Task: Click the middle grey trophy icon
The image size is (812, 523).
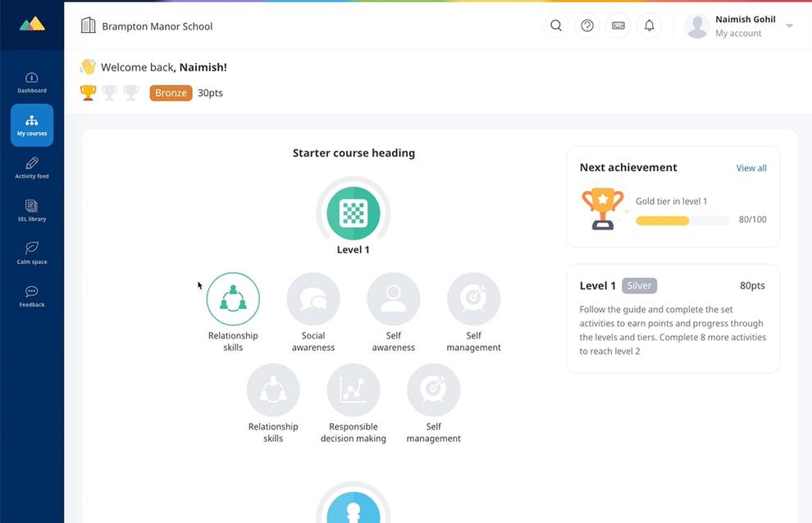Action: (110, 93)
